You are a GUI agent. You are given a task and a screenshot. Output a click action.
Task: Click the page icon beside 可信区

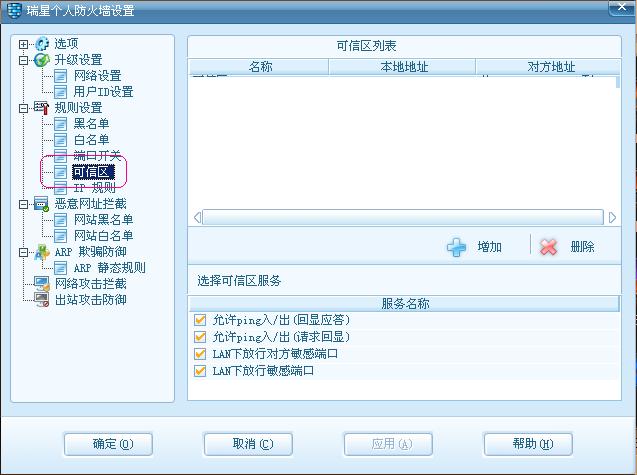[61, 172]
